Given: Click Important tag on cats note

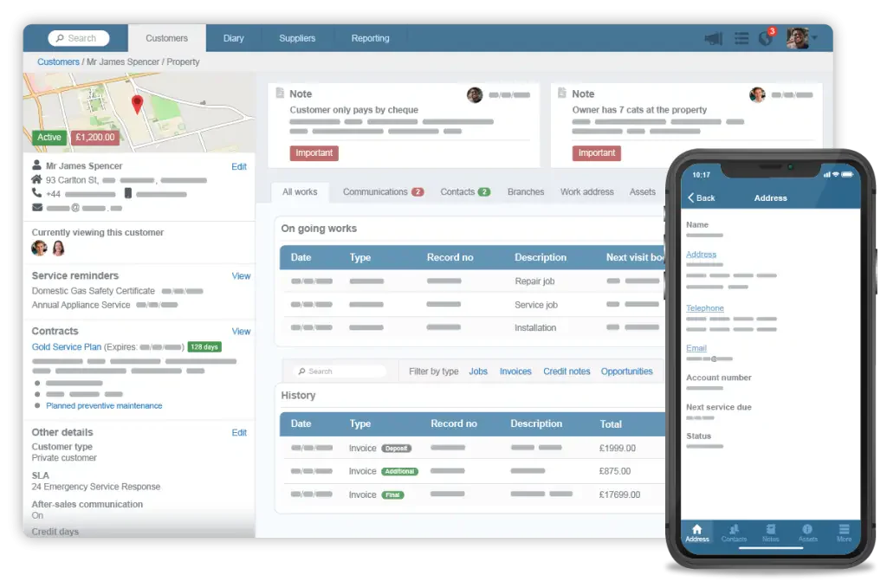Looking at the screenshot, I should tap(596, 153).
